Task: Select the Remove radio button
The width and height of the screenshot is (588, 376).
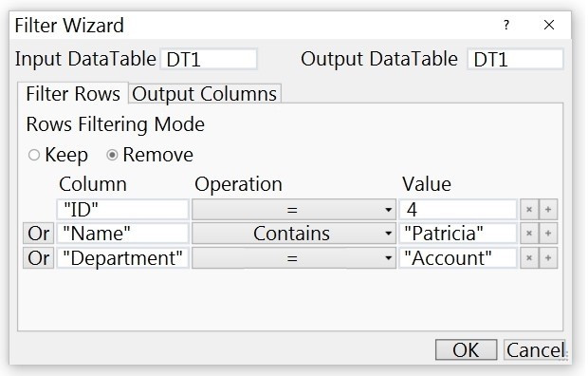Action: click(x=112, y=155)
